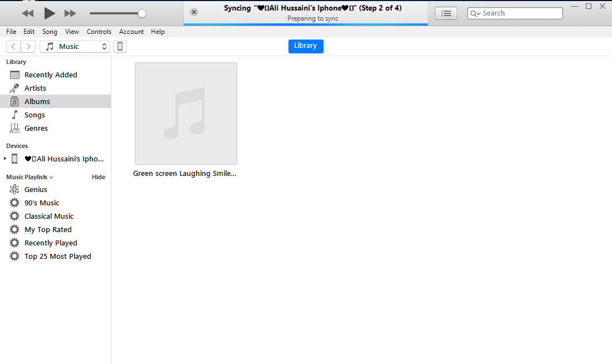Open Recently Added in Library sidebar
The width and height of the screenshot is (612, 364).
50,75
